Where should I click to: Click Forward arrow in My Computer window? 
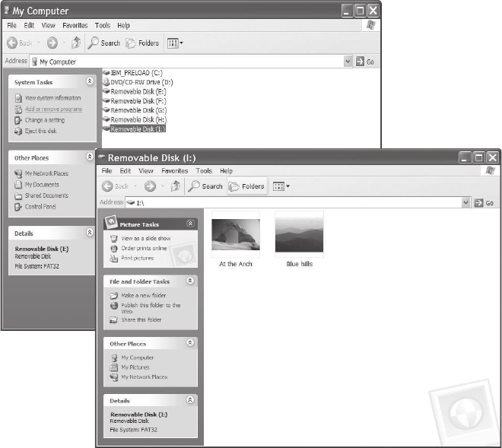point(52,43)
